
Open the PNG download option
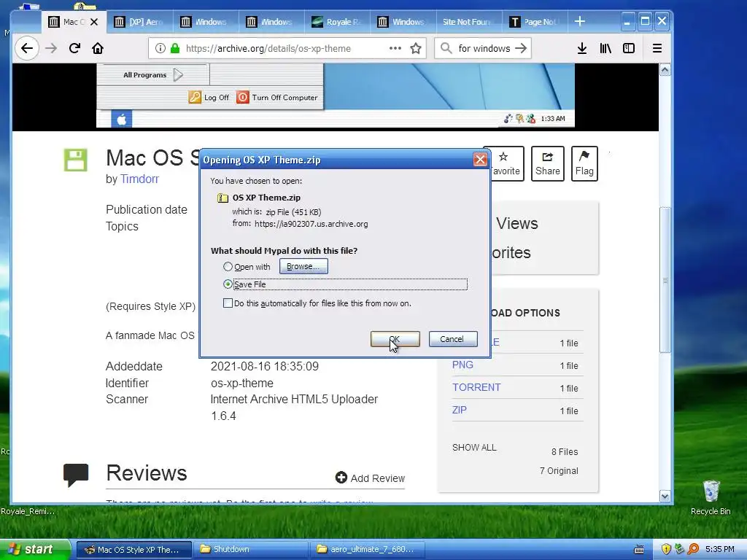[462, 365]
